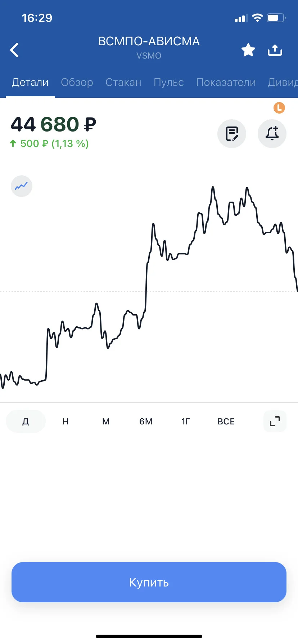This screenshot has height=644, width=298.
Task: Select the Н week chart period
Action: pos(66,421)
